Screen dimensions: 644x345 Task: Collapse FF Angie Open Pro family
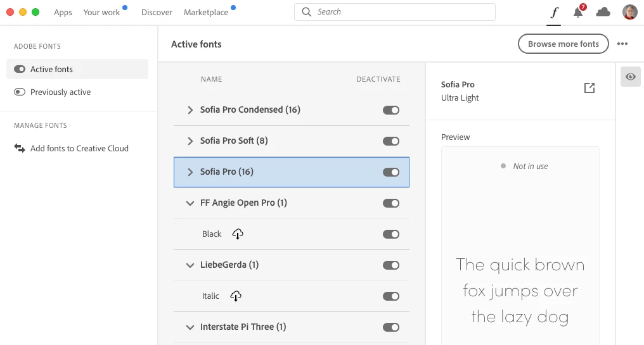190,203
